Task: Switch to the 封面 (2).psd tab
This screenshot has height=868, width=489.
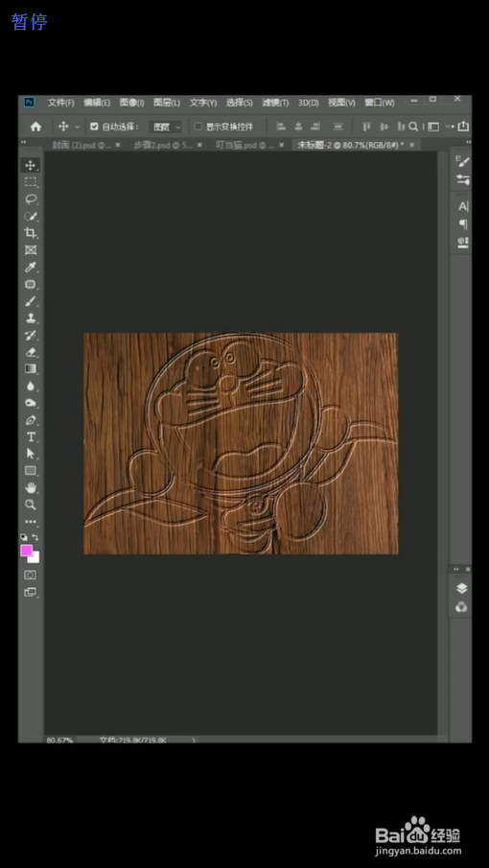Action: pyautogui.click(x=81, y=145)
